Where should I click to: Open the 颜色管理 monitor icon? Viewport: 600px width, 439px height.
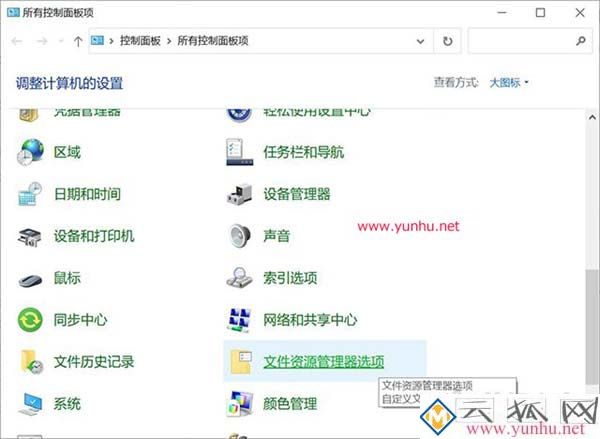pyautogui.click(x=240, y=404)
